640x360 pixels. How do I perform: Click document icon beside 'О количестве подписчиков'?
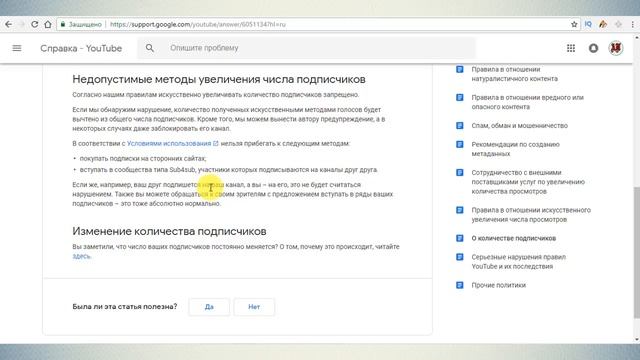tap(460, 238)
